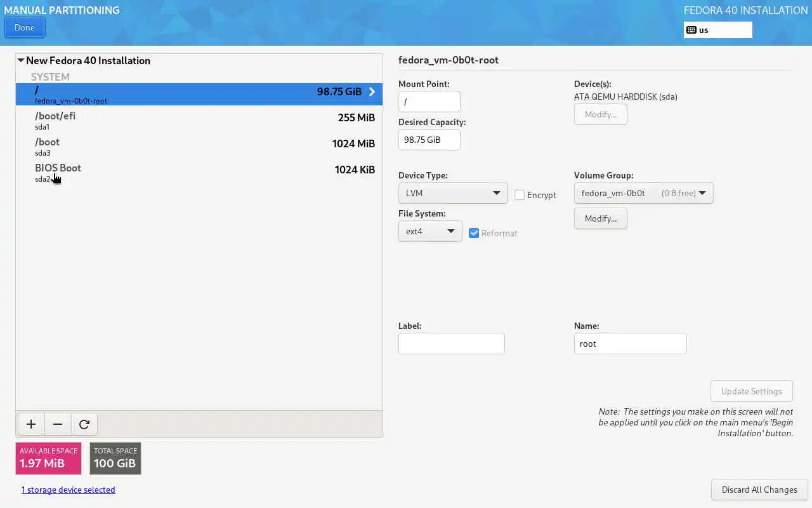Screen dimensions: 812x508
Task: Click Discard All Changes button
Action: 759,490
